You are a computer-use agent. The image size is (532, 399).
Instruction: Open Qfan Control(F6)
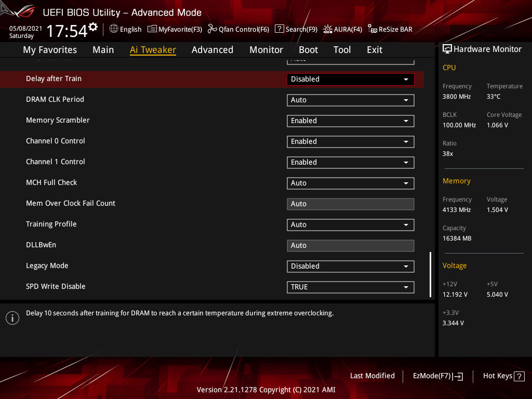(x=238, y=29)
